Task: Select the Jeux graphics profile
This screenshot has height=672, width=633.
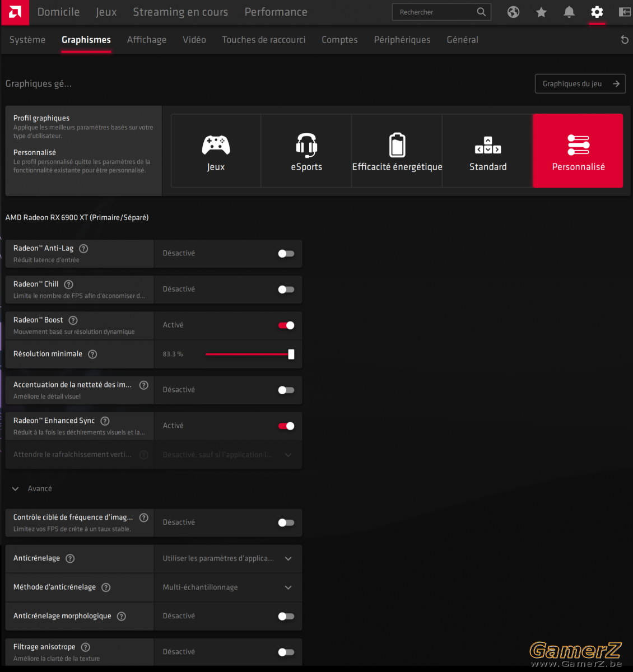Action: [216, 151]
